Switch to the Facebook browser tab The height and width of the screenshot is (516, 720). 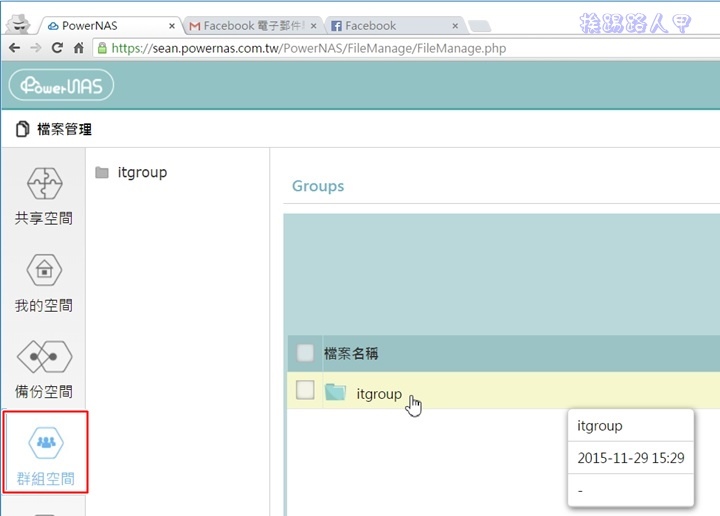(390, 26)
